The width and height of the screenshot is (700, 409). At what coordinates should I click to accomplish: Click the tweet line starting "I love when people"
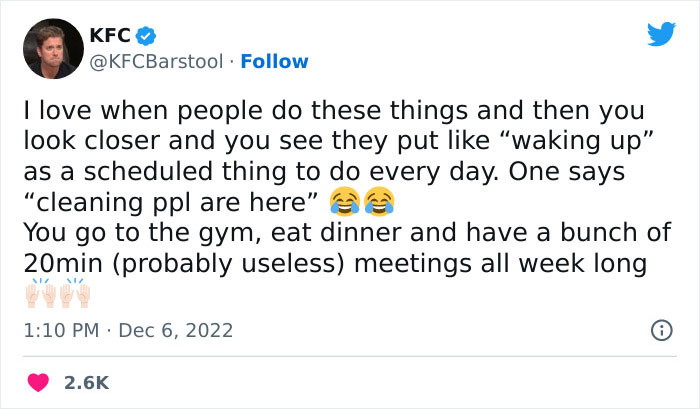pyautogui.click(x=335, y=110)
